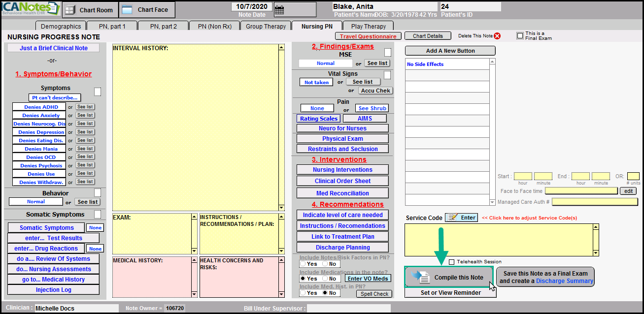Image resolution: width=644 pixels, height=314 pixels.
Task: Open the Vital Signs See list
Action: click(363, 82)
